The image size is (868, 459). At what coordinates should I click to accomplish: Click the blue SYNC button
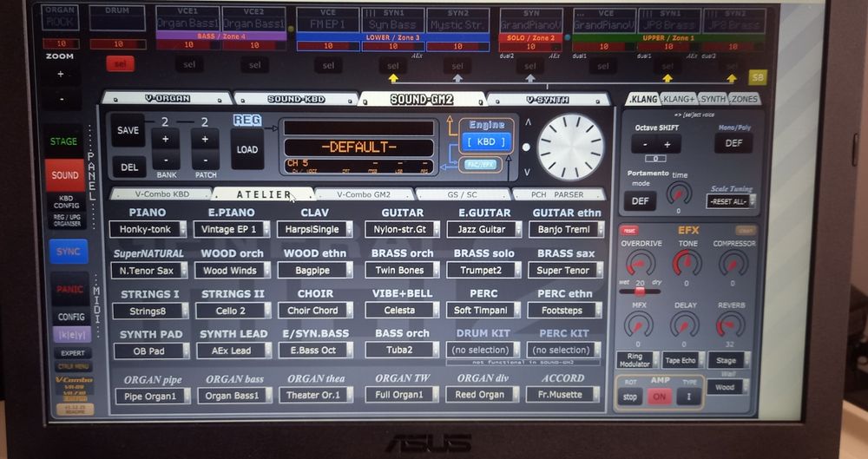[68, 252]
